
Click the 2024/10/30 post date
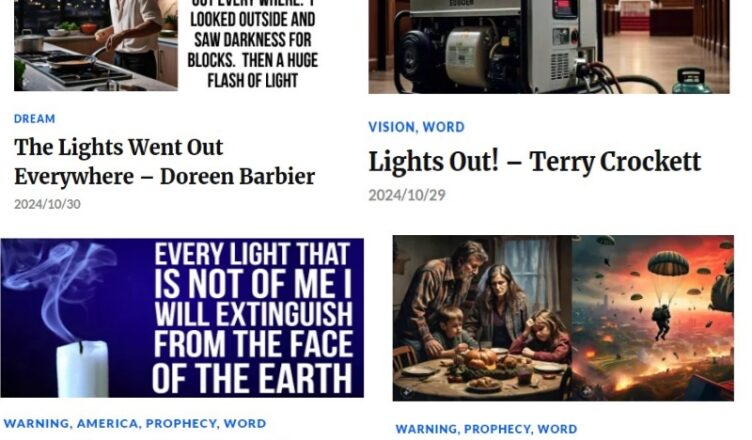pyautogui.click(x=47, y=204)
